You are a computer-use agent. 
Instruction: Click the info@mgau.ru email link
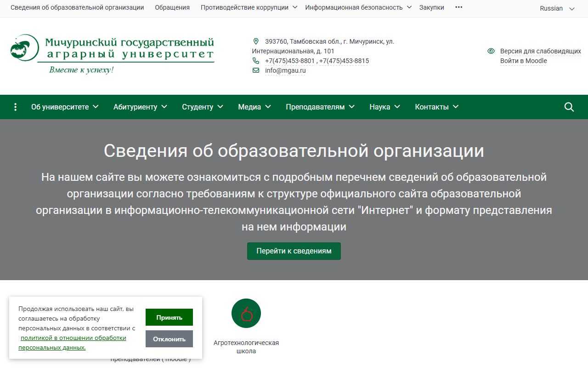point(285,70)
